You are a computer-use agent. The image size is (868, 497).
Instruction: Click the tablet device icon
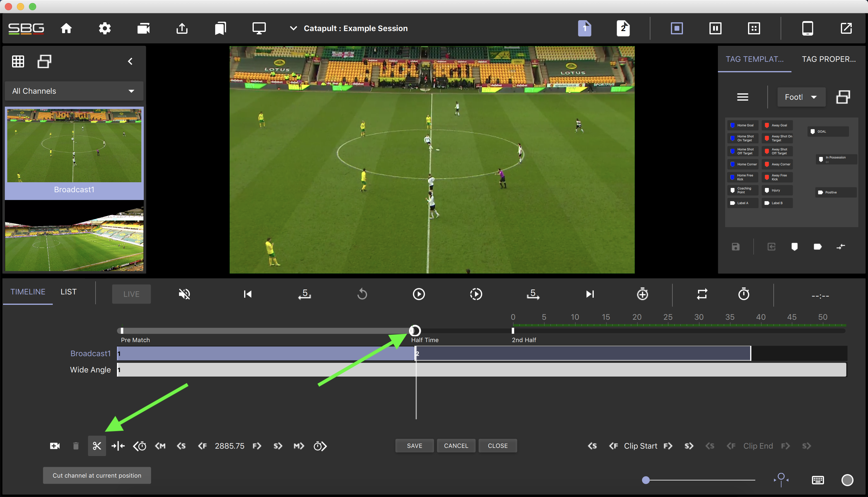click(807, 28)
